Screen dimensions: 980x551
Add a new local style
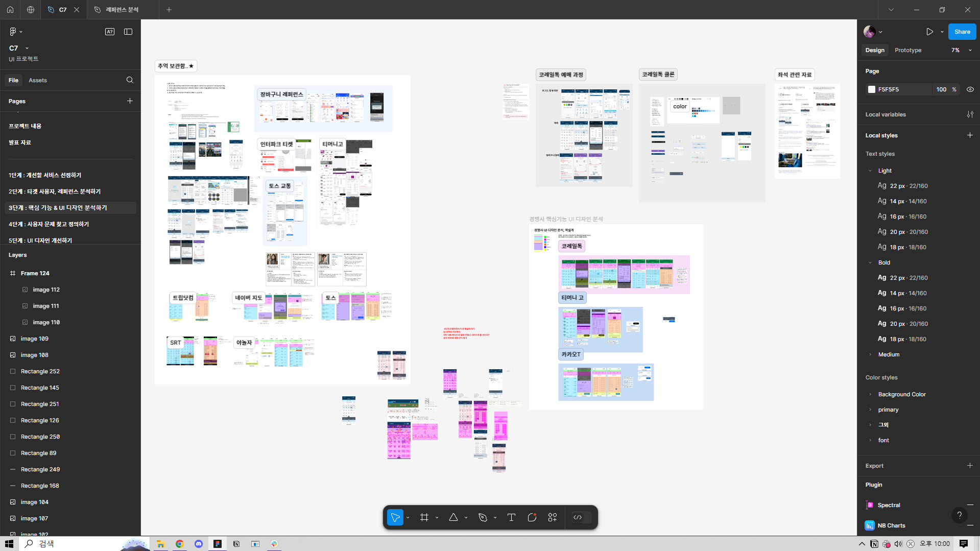point(970,135)
